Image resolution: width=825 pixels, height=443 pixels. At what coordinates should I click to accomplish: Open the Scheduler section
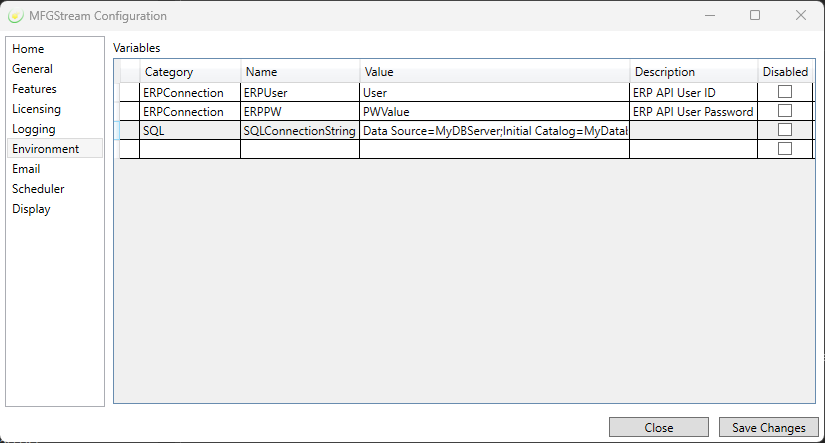pos(38,189)
